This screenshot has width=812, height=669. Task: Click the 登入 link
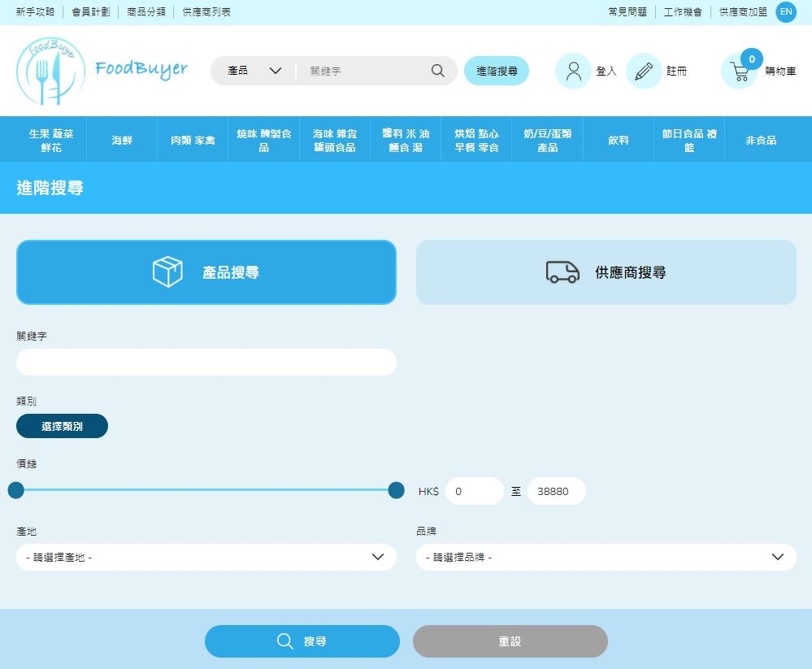pyautogui.click(x=606, y=71)
